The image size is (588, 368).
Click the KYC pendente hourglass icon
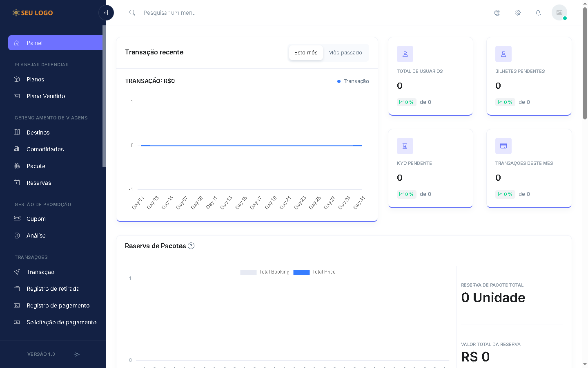pos(405,146)
